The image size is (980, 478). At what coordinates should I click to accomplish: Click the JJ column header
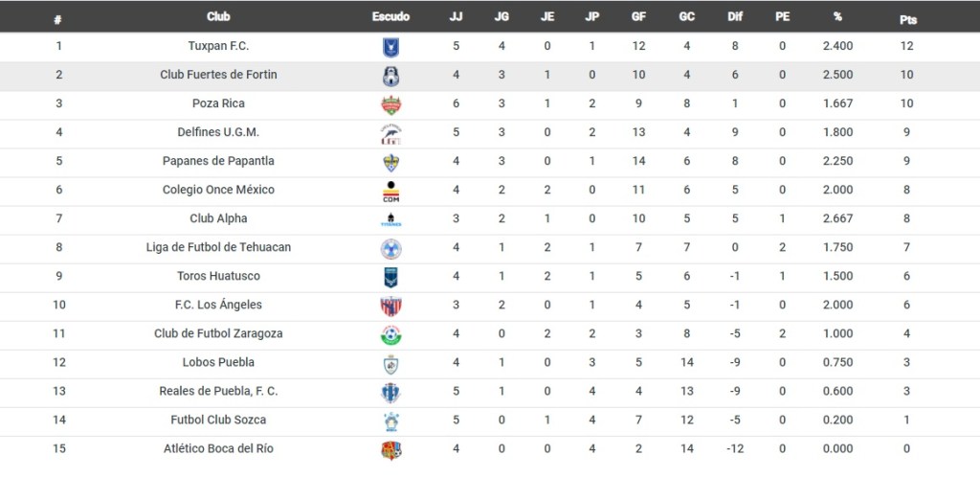(456, 16)
